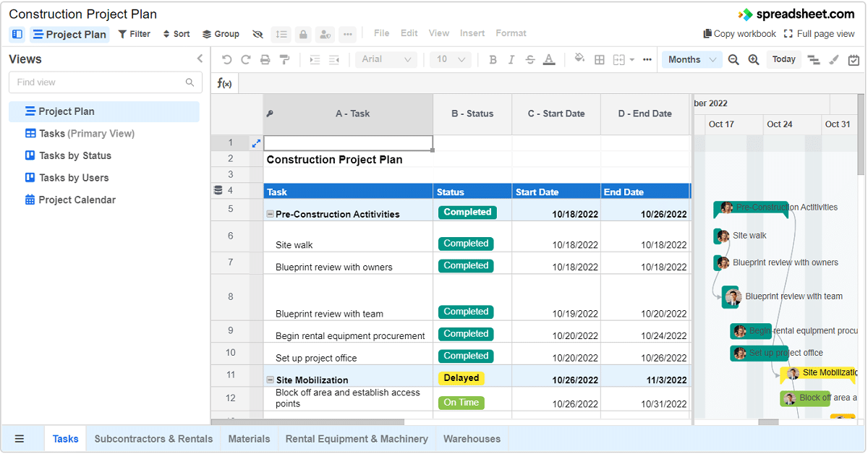Toggle bold formatting
868x454 pixels.
point(493,59)
